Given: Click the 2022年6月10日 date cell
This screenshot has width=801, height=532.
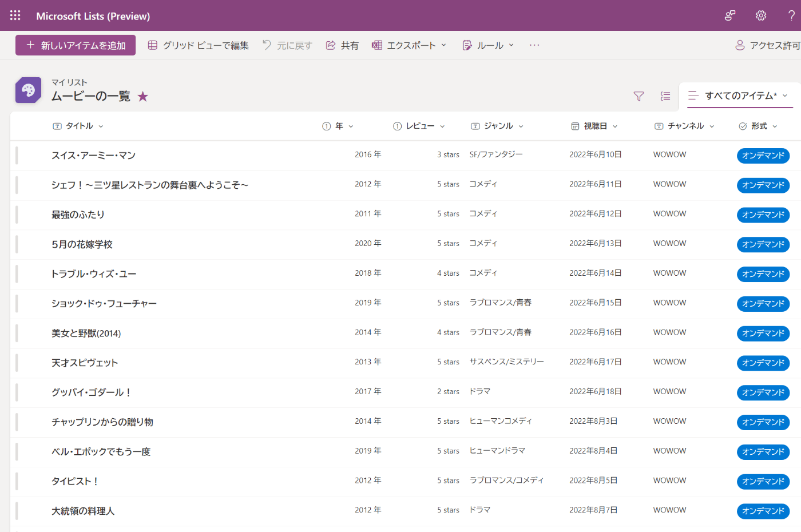Looking at the screenshot, I should [x=596, y=154].
